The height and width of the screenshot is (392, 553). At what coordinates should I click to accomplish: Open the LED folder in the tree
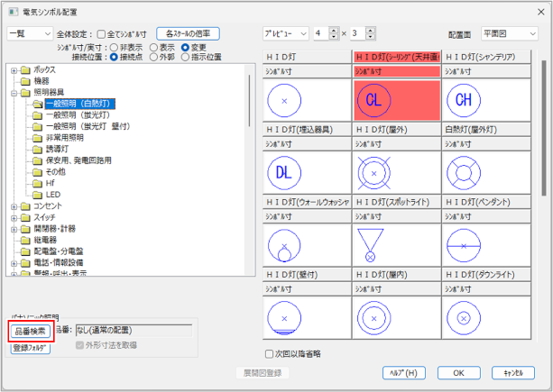pyautogui.click(x=53, y=195)
